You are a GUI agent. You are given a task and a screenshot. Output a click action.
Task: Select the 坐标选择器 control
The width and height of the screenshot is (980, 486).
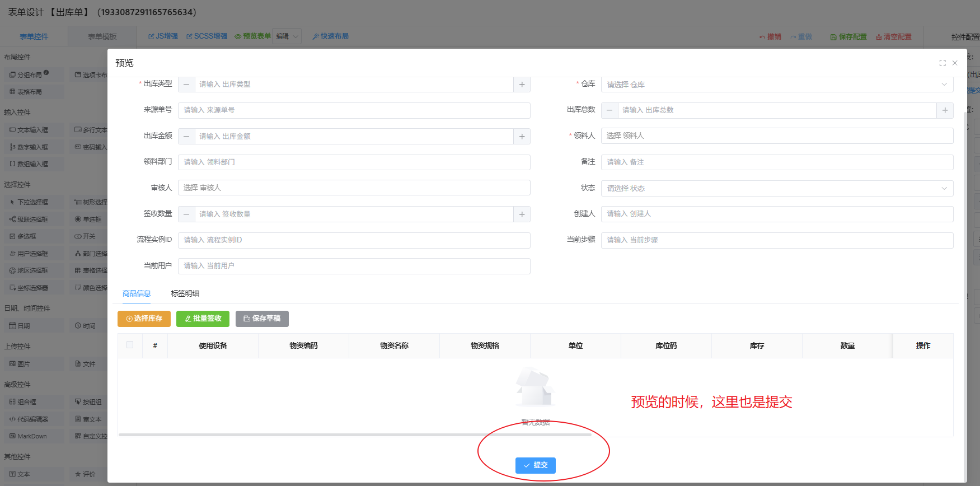(x=34, y=288)
